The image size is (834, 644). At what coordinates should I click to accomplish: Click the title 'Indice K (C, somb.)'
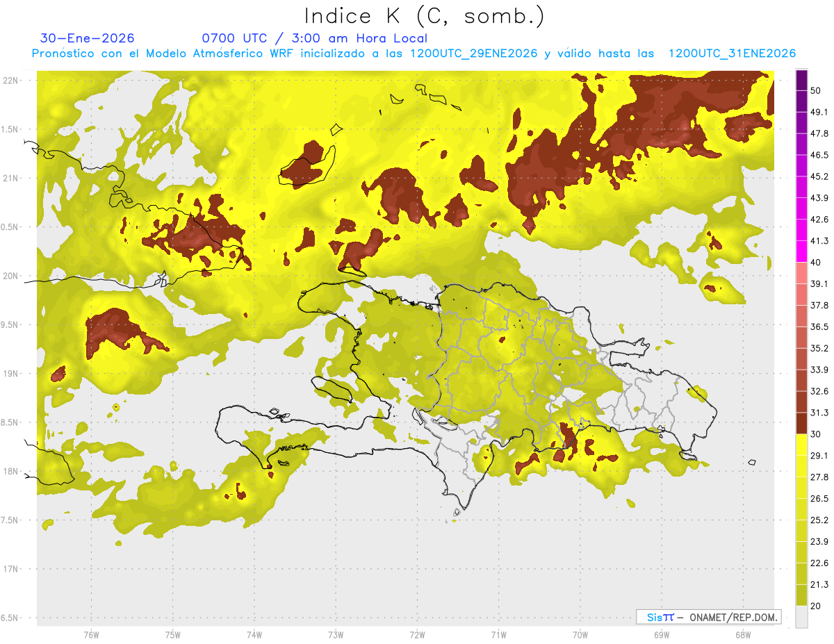point(425,16)
